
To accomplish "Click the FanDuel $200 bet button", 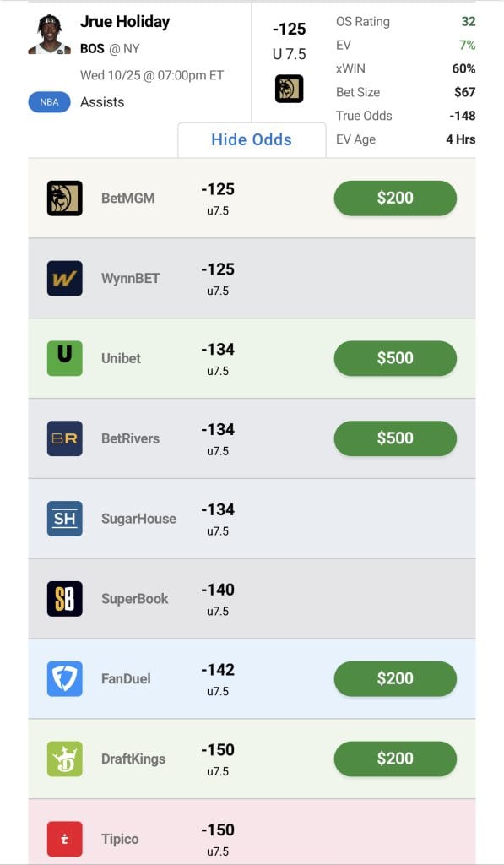I will click(x=395, y=678).
